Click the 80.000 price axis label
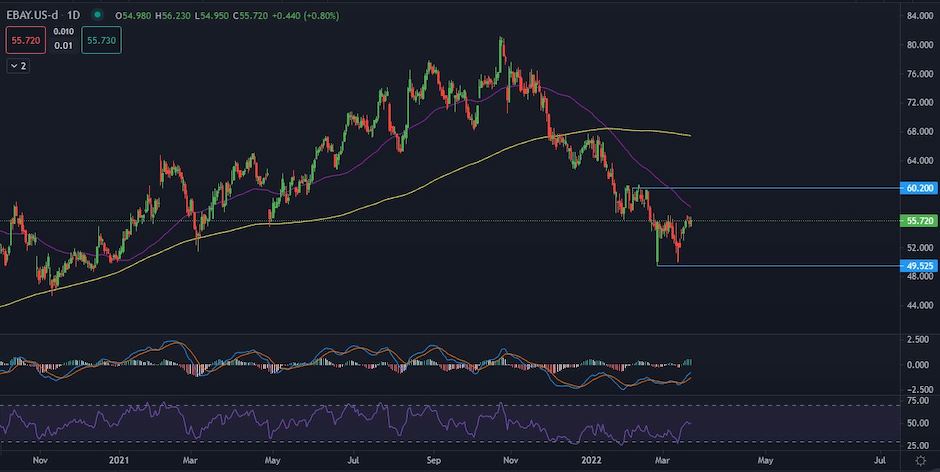Image resolution: width=940 pixels, height=472 pixels. (x=920, y=44)
